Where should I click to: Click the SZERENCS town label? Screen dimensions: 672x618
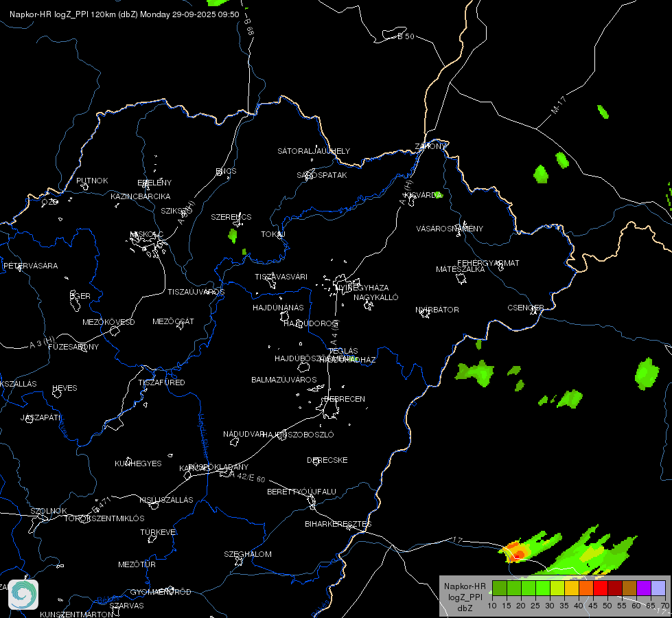pyautogui.click(x=231, y=217)
